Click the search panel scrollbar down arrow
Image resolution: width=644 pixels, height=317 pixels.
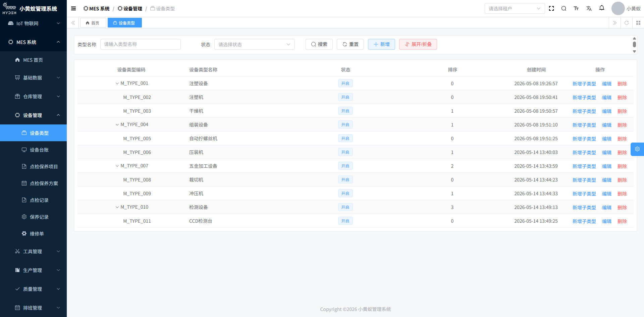tap(634, 52)
